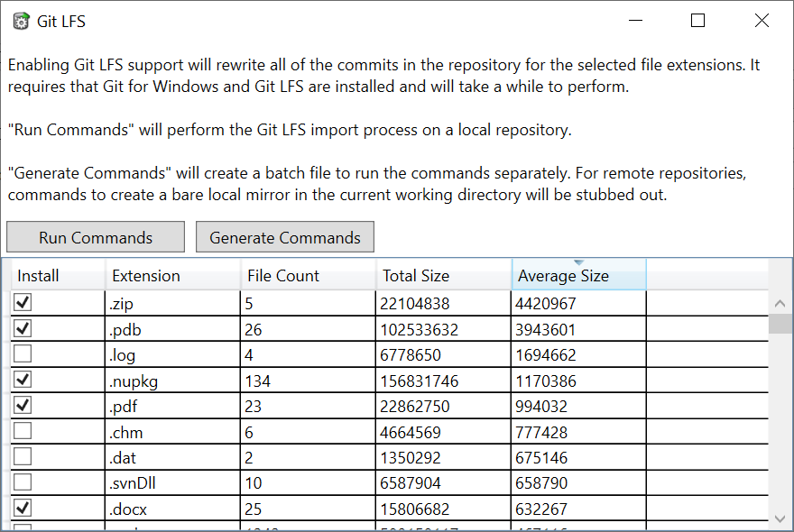This screenshot has height=532, width=794.
Task: Click the Run Commands button
Action: (x=96, y=237)
